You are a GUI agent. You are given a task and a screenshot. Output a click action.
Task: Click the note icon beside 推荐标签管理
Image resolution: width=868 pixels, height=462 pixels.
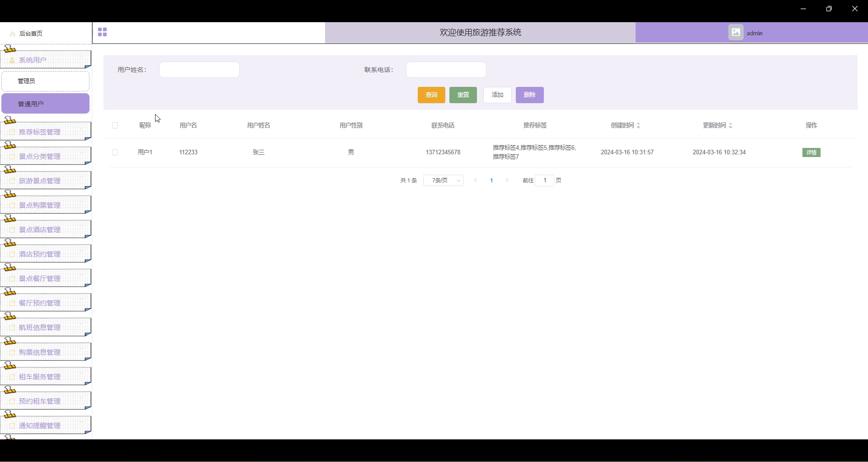(x=12, y=132)
